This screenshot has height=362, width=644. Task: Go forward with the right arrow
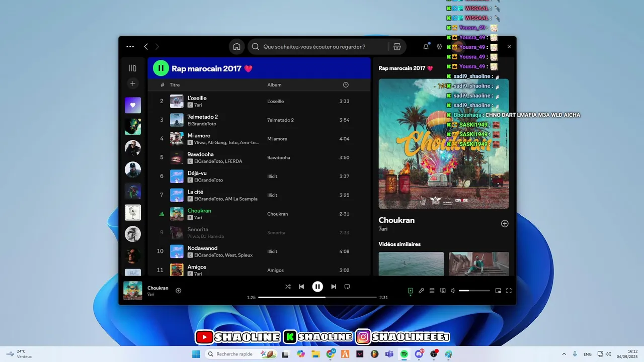[x=157, y=47]
